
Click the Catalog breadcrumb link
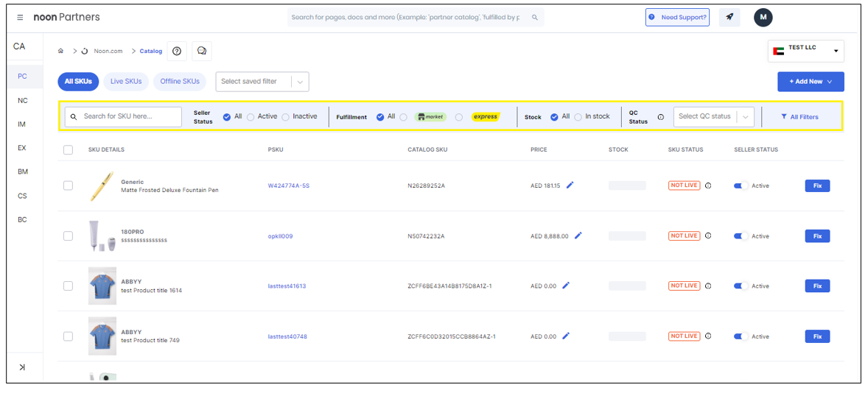point(150,51)
